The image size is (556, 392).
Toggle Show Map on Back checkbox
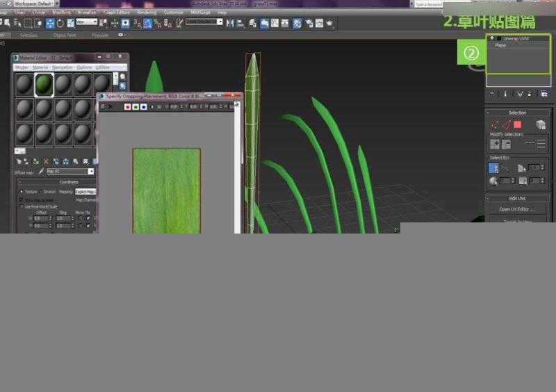tap(22, 200)
